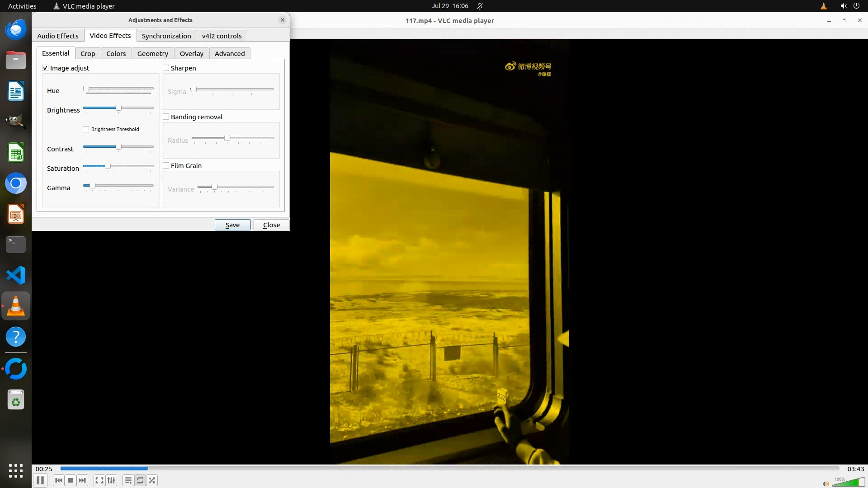Click the Save button
The width and height of the screenshot is (868, 488).
tap(232, 225)
